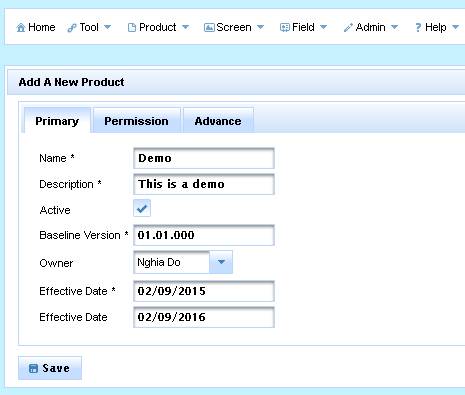Viewport: 465px width, 395px height.
Task: Expand the Screen menu arrow
Action: point(261,27)
